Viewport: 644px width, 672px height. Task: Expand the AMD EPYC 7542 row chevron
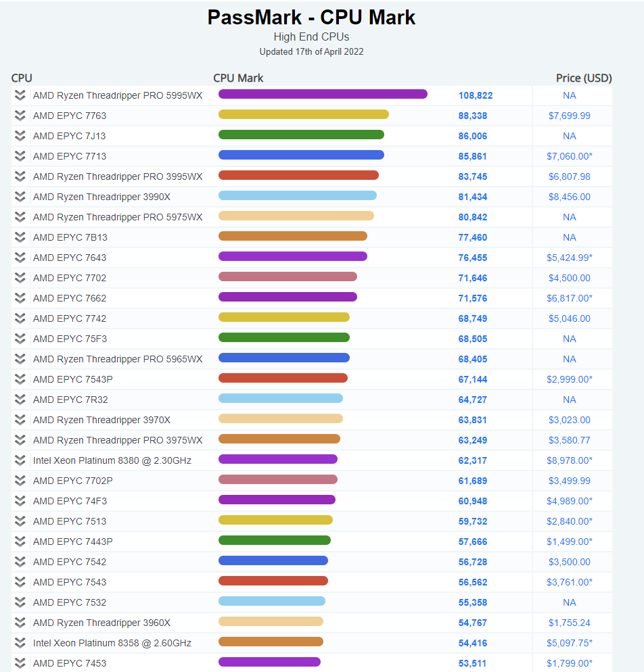tap(20, 562)
